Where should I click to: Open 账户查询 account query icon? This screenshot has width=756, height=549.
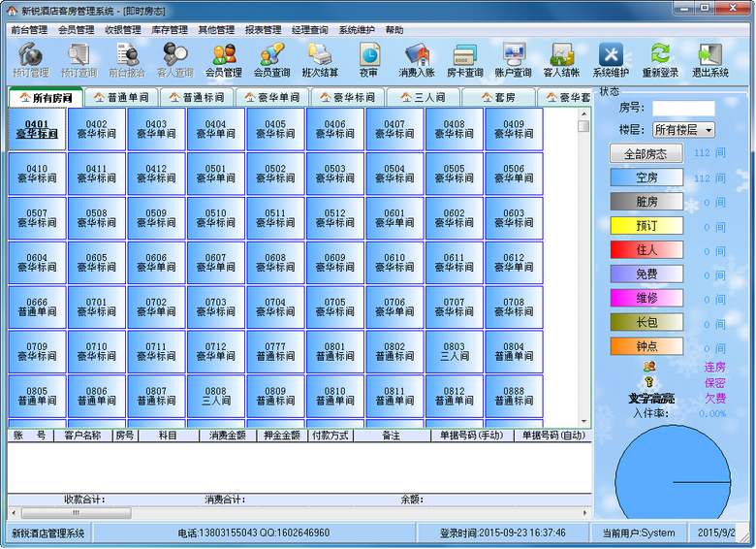click(513, 60)
